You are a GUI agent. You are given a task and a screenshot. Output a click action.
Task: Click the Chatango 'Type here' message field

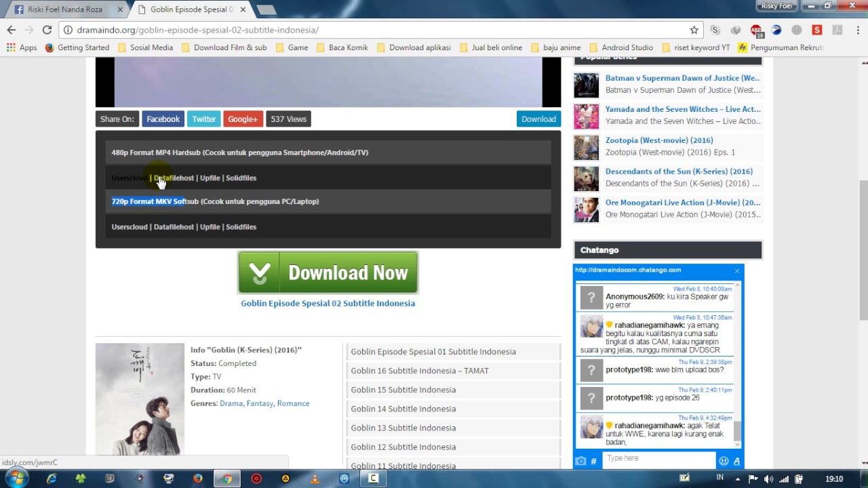[x=658, y=458]
